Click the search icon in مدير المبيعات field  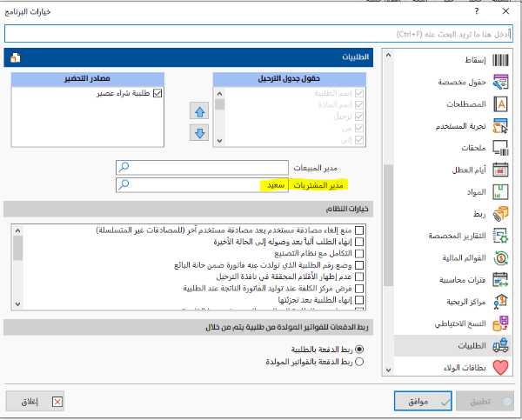pos(124,167)
